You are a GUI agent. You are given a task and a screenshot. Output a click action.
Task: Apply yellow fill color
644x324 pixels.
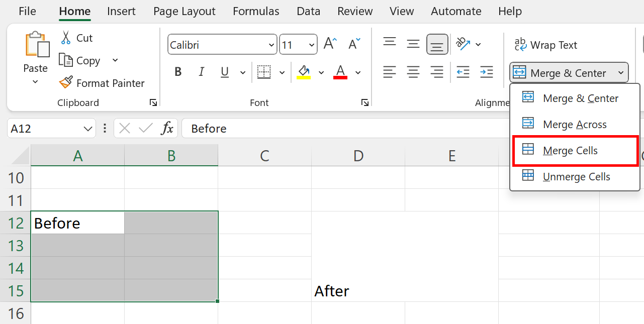click(304, 72)
